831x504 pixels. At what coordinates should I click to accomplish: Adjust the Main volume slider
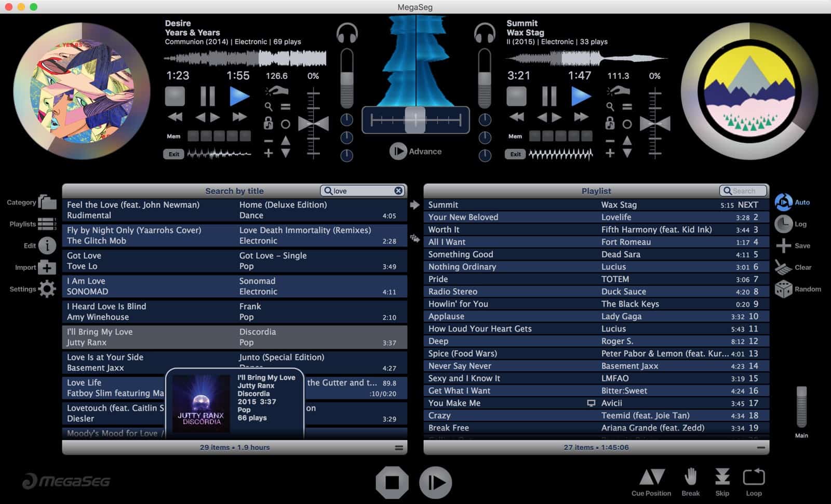click(801, 407)
